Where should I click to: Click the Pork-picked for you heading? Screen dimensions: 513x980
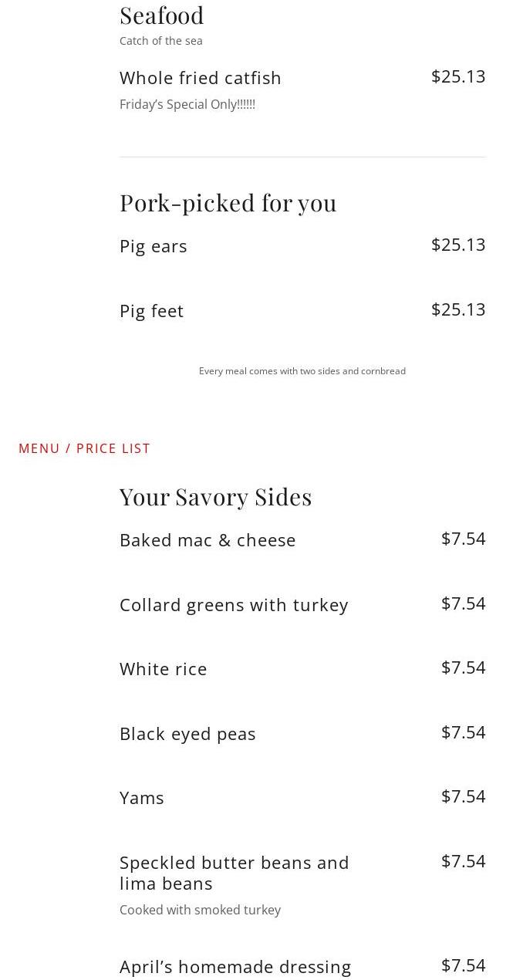[x=228, y=203]
